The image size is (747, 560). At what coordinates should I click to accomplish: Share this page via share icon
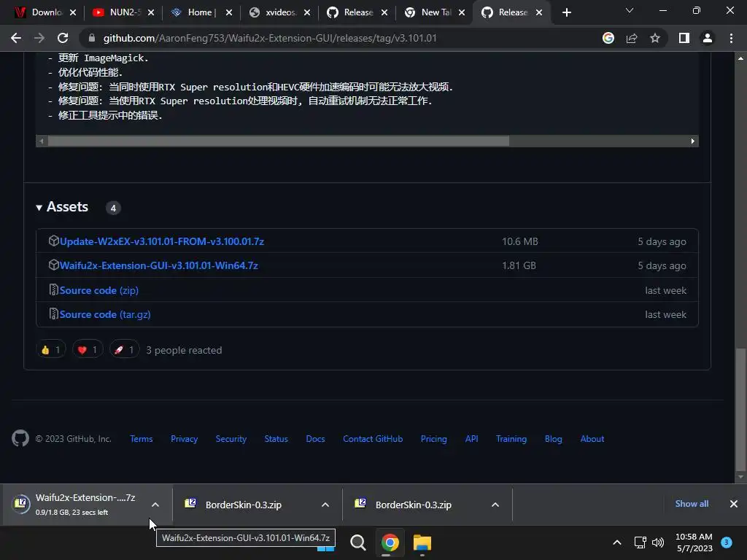(x=632, y=38)
